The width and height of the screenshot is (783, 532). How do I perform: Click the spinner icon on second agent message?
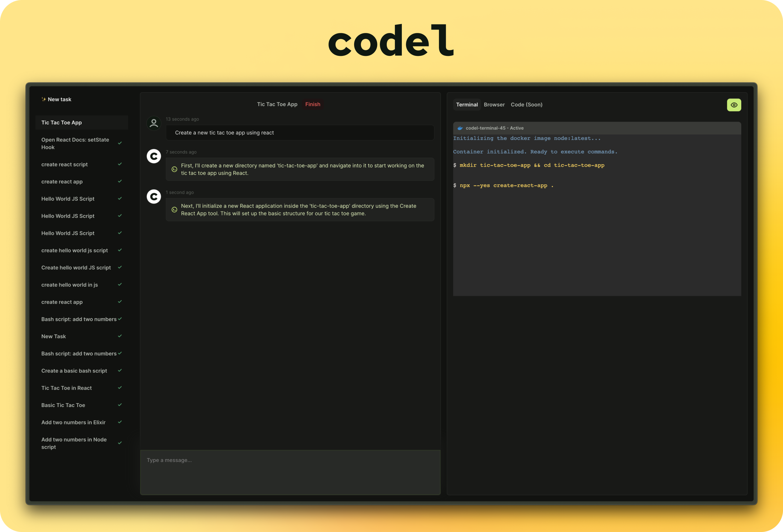coord(173,209)
